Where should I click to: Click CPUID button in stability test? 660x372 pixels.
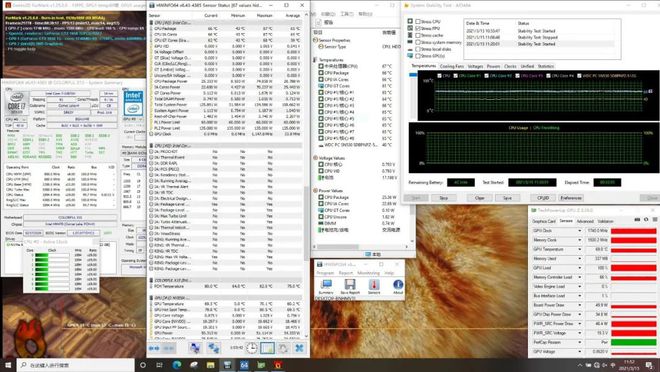coord(543,198)
